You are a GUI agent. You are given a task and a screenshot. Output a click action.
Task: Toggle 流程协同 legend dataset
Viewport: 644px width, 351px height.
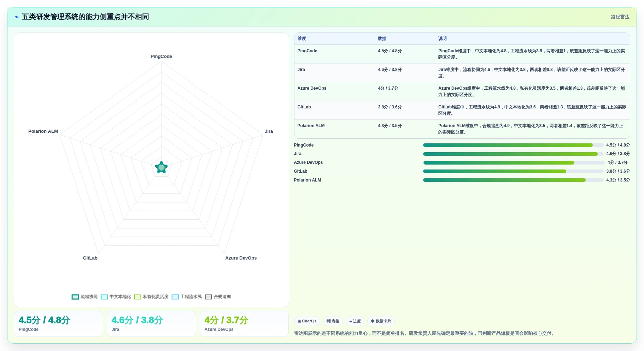coord(84,297)
